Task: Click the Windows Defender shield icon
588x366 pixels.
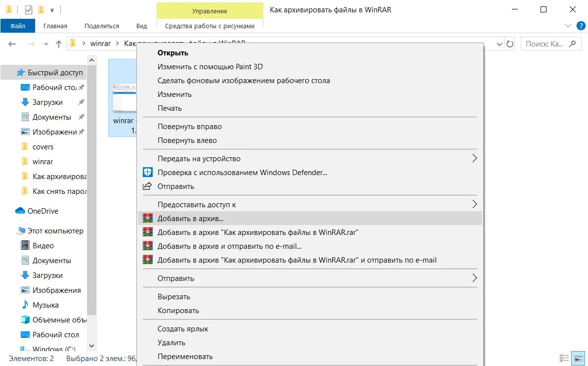Action: click(147, 172)
